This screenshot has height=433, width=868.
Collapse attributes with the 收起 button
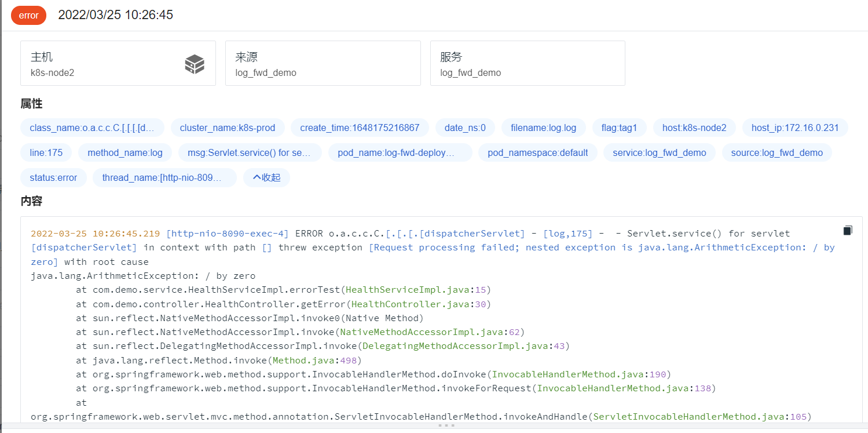(x=266, y=177)
